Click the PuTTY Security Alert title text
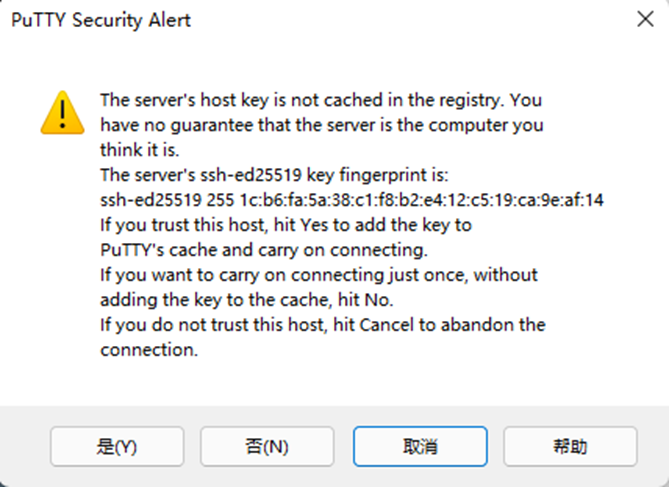The width and height of the screenshot is (669, 487). 100,20
